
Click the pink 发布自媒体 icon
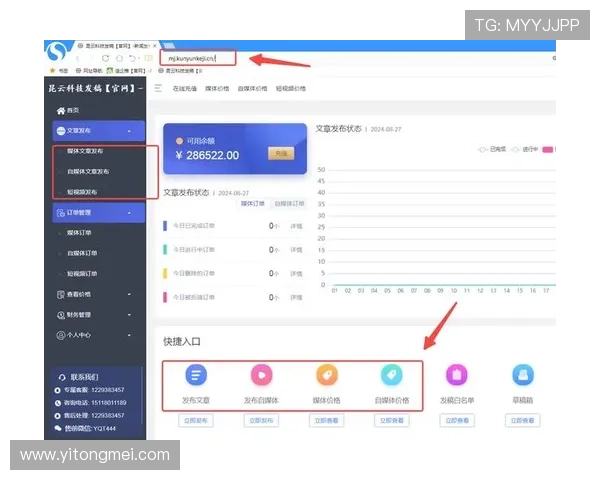261,375
